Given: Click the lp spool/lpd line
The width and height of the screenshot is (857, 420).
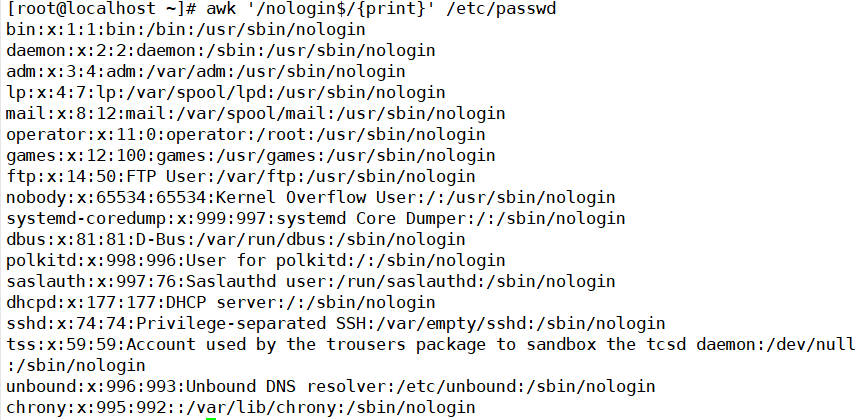Looking at the screenshot, I should coord(226,92).
